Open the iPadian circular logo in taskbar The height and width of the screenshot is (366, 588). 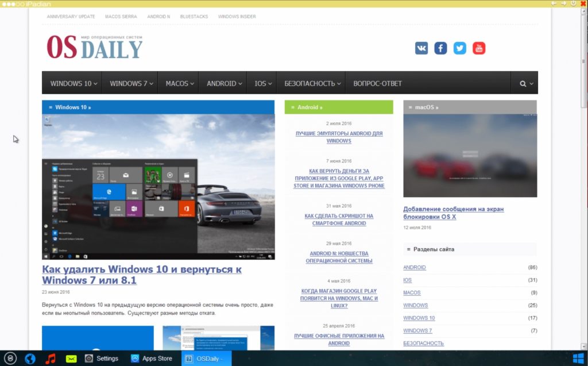[10, 359]
